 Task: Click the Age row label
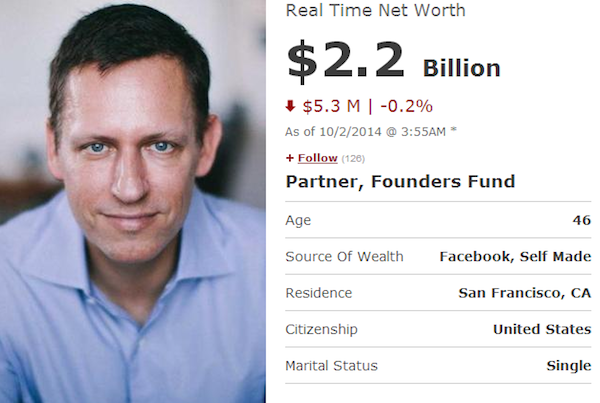click(298, 220)
